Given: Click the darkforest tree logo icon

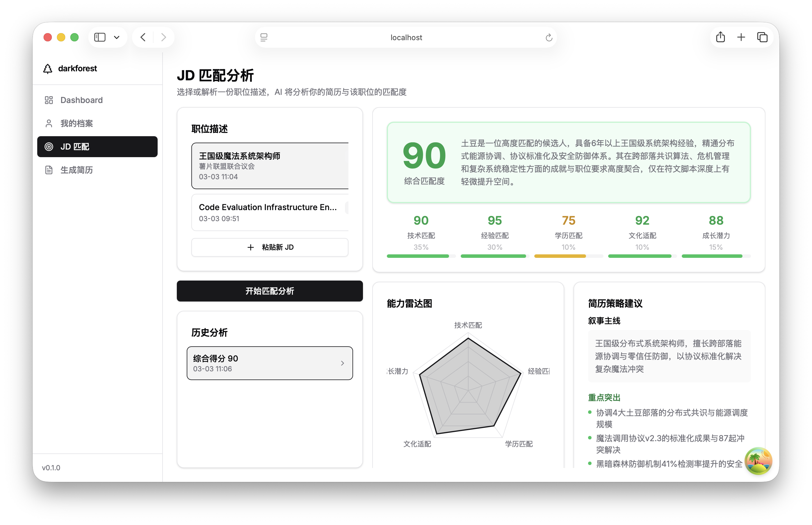Looking at the screenshot, I should pos(48,68).
